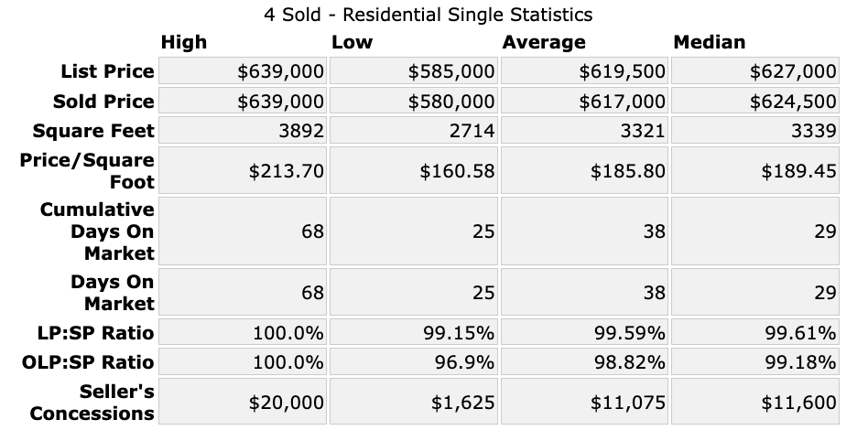Click the High Seller's Concessions cell $20,000

(x=287, y=403)
